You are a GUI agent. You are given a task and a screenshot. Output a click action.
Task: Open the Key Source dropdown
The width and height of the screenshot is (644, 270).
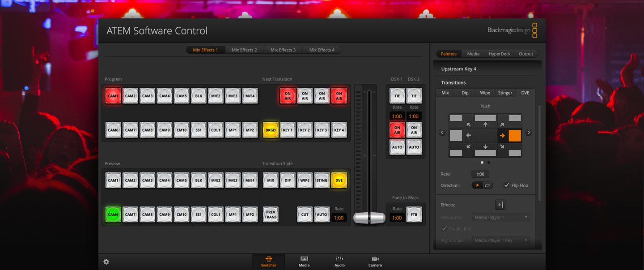(x=500, y=240)
